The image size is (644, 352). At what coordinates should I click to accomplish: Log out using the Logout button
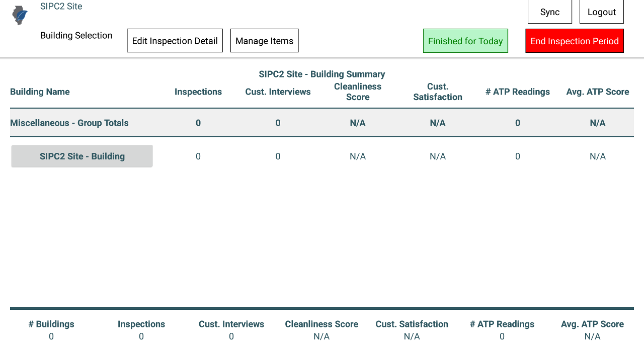click(x=601, y=12)
